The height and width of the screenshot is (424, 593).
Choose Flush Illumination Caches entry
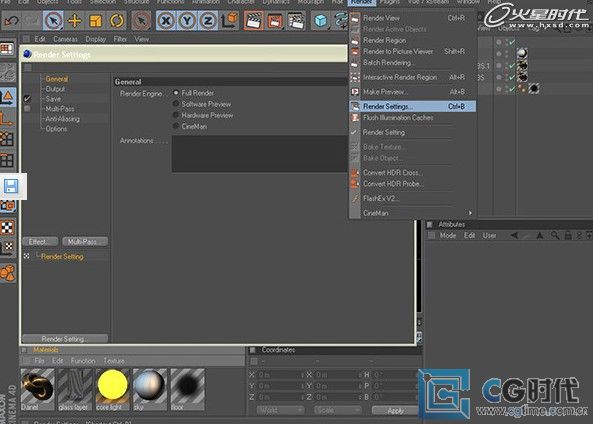pyautogui.click(x=398, y=118)
